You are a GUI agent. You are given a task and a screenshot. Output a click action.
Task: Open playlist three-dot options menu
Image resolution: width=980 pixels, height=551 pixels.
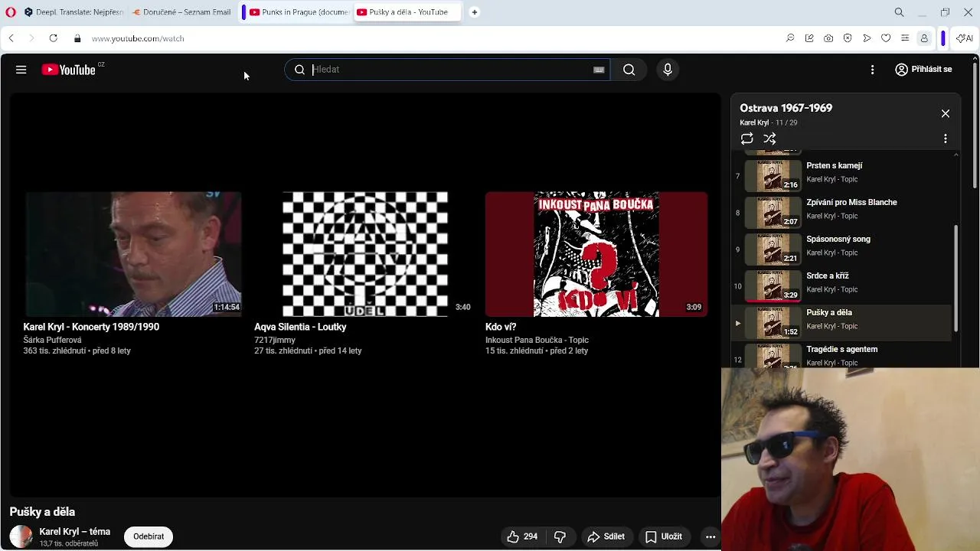pos(946,139)
